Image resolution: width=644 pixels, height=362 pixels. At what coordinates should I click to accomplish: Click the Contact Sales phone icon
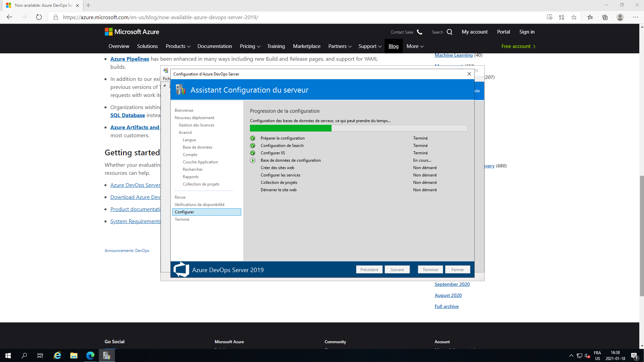[420, 32]
